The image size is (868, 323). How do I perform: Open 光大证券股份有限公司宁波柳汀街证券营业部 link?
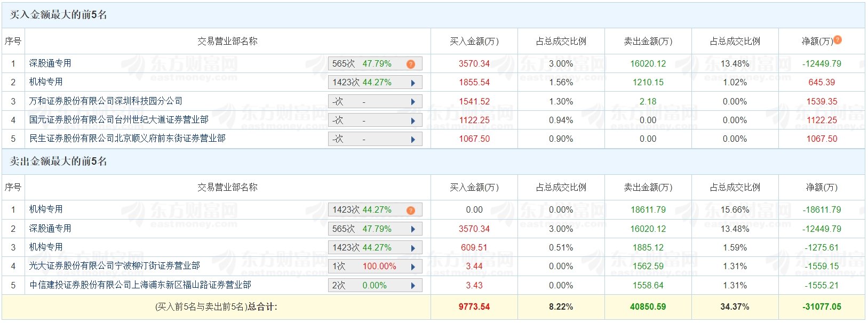coord(114,265)
